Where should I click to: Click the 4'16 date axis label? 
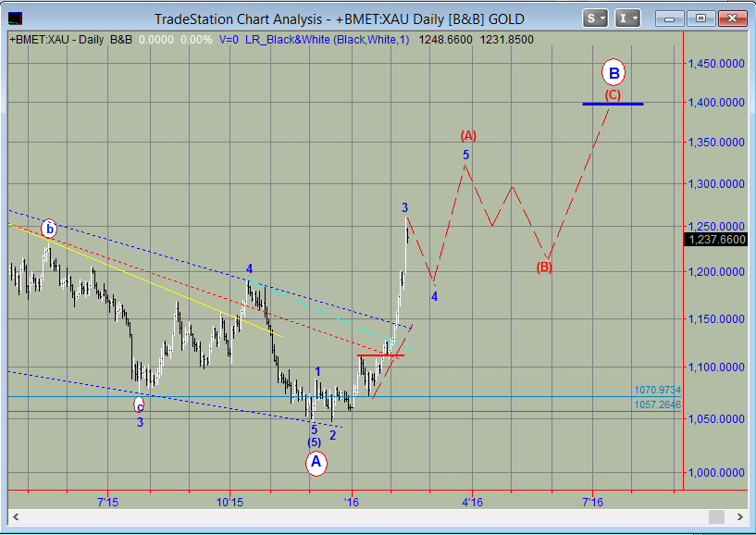pos(473,503)
